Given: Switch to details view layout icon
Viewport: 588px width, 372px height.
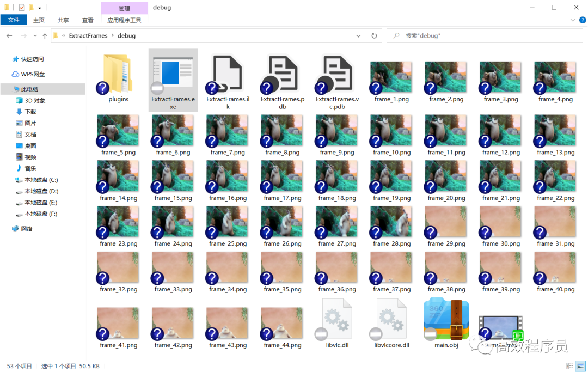Looking at the screenshot, I should coord(569,366).
